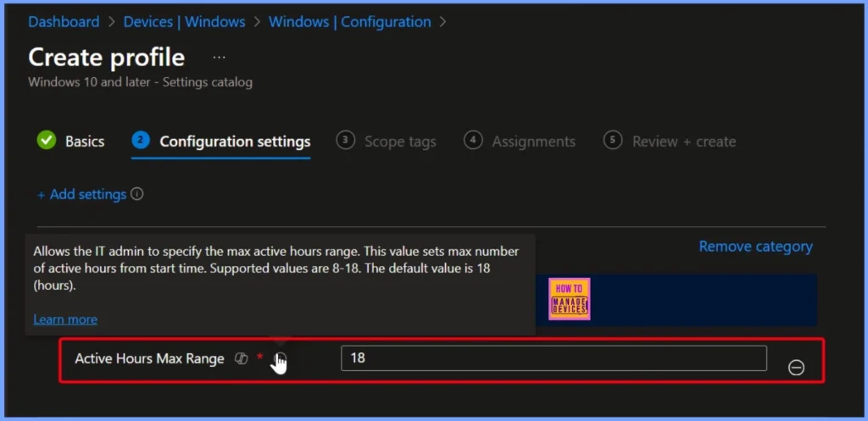The image size is (868, 421).
Task: Click the + Add settings link
Action: click(81, 195)
